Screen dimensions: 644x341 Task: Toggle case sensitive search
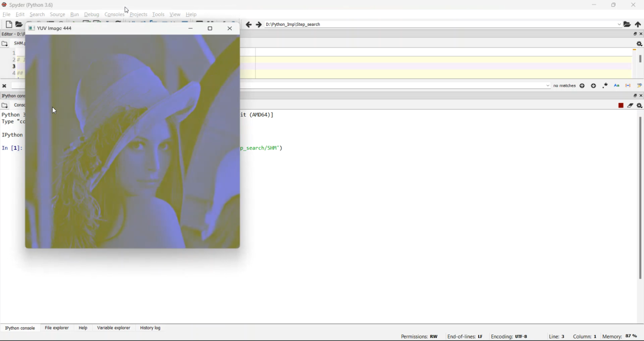tap(617, 86)
